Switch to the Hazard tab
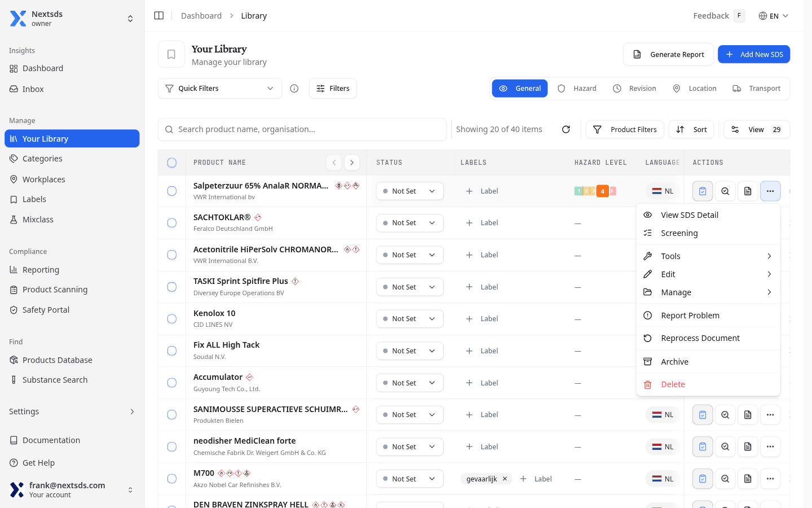This screenshot has height=508, width=812. pyautogui.click(x=577, y=89)
